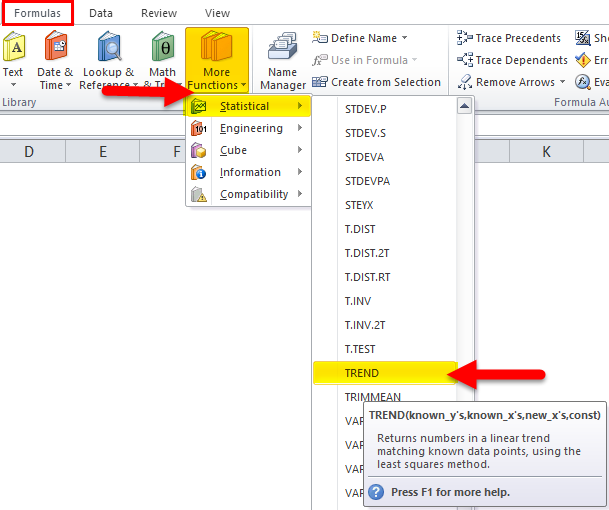Viewport: 609px width, 510px height.
Task: Click the More Functions books icon
Action: 216,46
